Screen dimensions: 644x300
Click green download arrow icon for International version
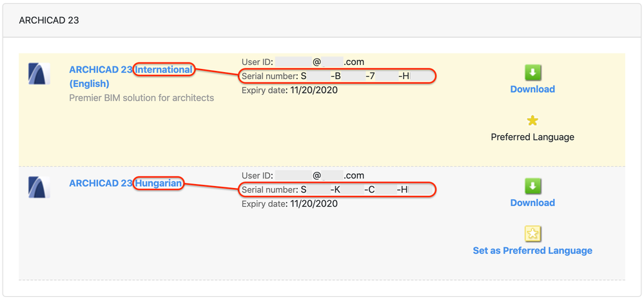pyautogui.click(x=532, y=73)
